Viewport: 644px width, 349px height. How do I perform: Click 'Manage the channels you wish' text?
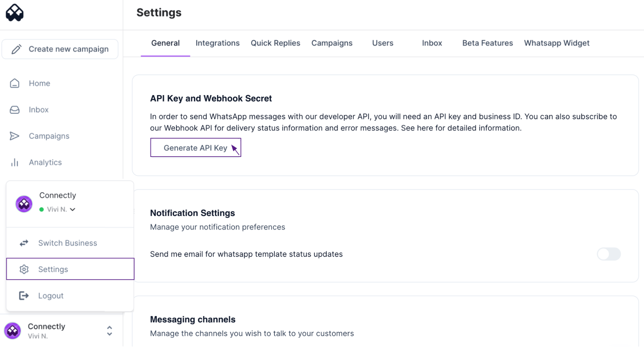pos(252,334)
